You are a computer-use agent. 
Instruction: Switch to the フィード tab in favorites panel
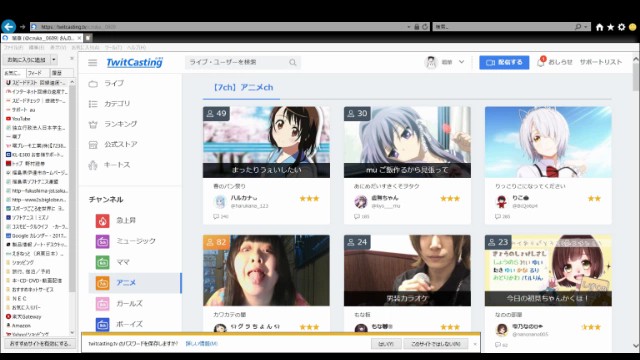38,73
